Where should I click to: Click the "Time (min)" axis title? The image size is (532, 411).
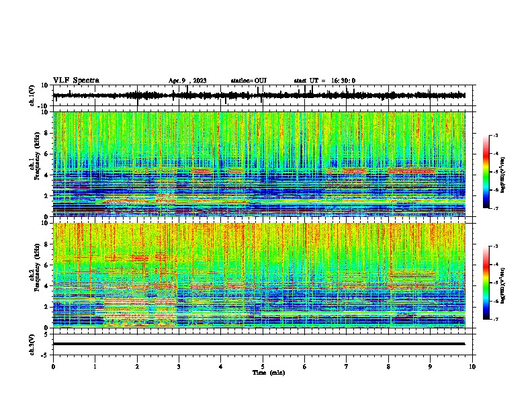269,373
